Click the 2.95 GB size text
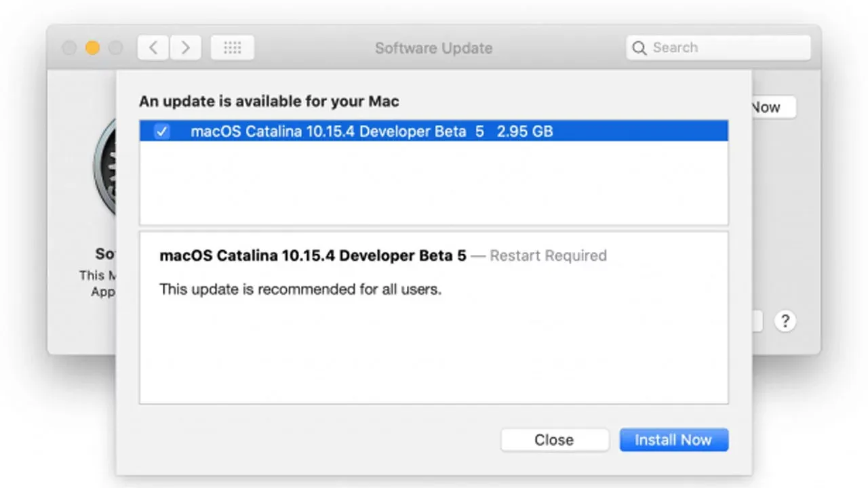 click(x=525, y=131)
